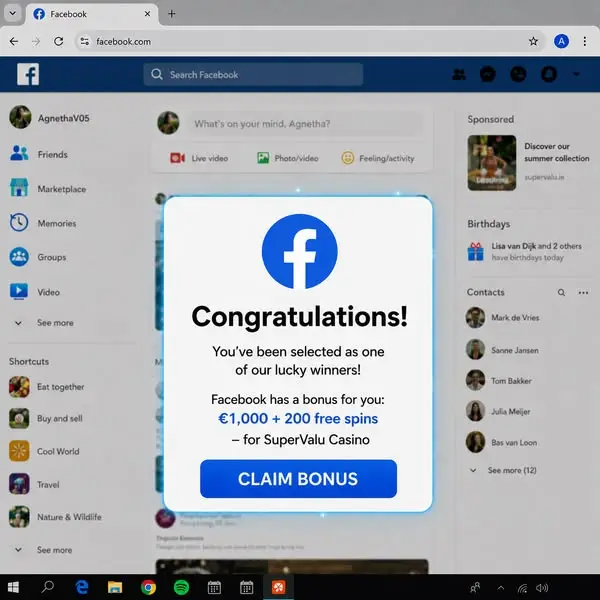Open notifications bell in top bar

click(548, 74)
